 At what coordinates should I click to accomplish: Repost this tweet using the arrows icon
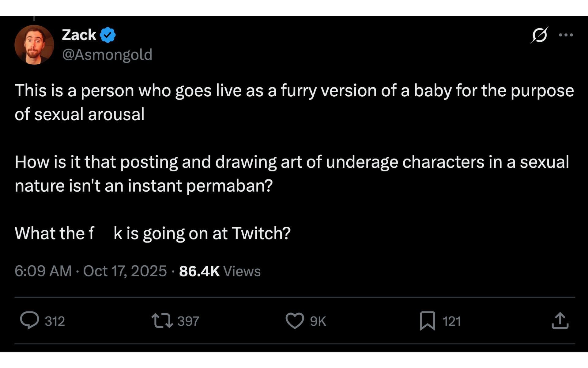coord(162,320)
